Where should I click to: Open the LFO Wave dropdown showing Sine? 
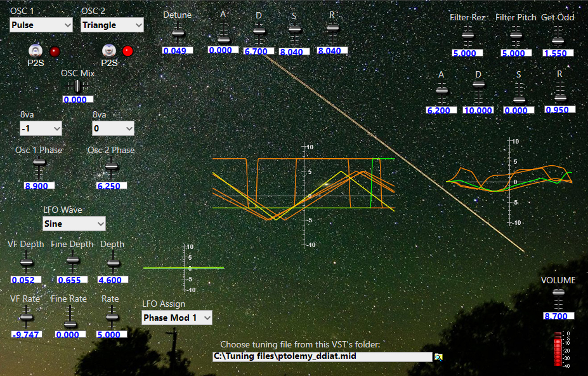pos(74,224)
